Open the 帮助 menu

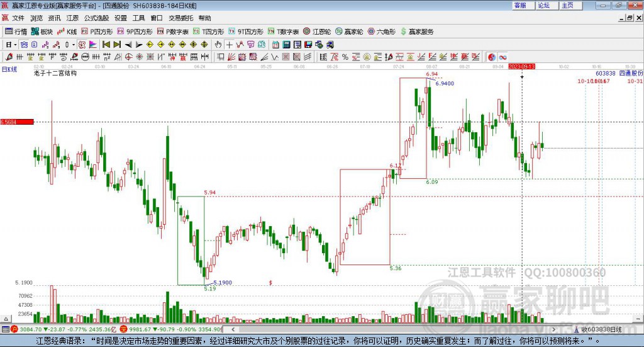click(204, 18)
